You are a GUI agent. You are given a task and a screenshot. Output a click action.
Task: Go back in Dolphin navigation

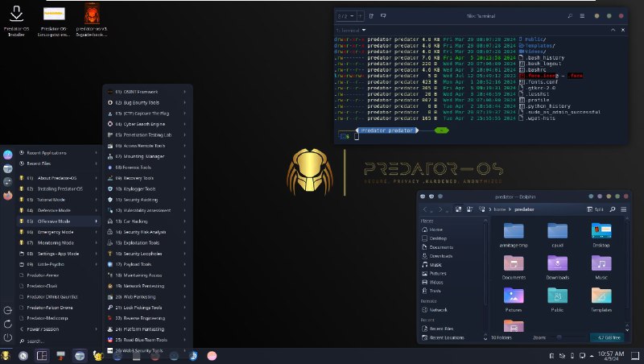coord(426,209)
